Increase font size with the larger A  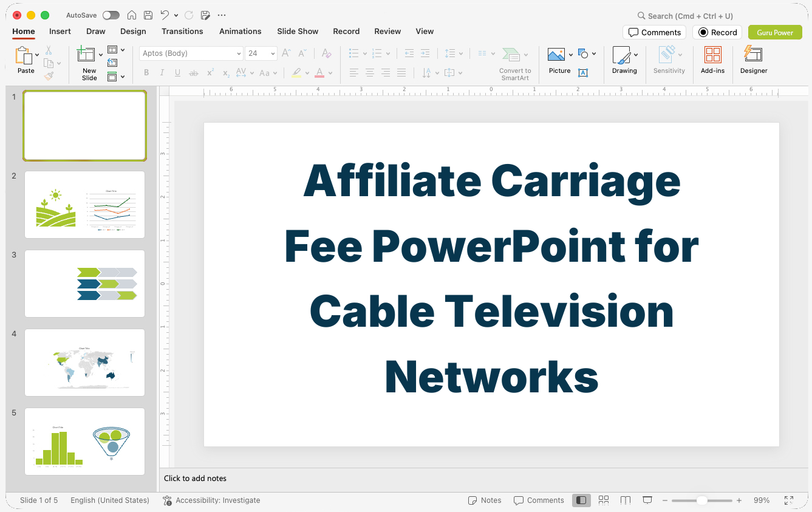point(287,53)
